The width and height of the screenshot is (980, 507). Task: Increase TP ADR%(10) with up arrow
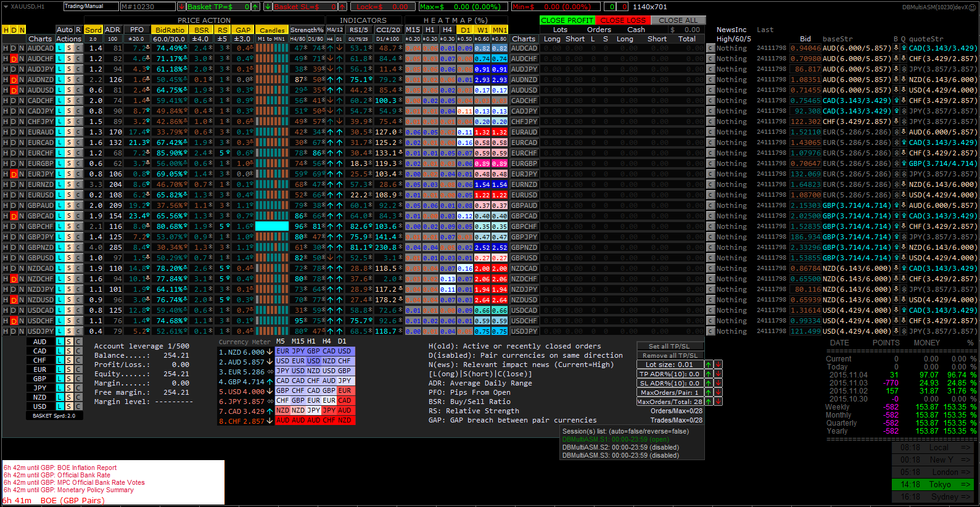pyautogui.click(x=709, y=374)
